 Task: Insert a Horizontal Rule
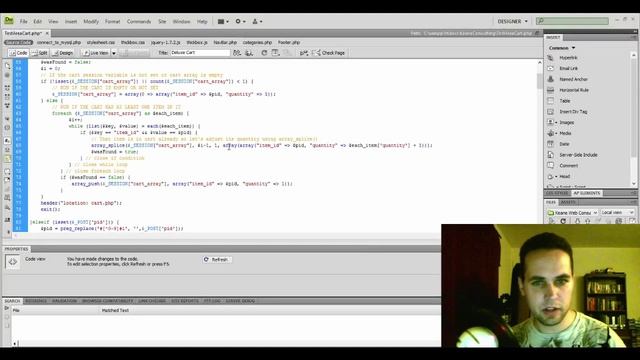573,90
